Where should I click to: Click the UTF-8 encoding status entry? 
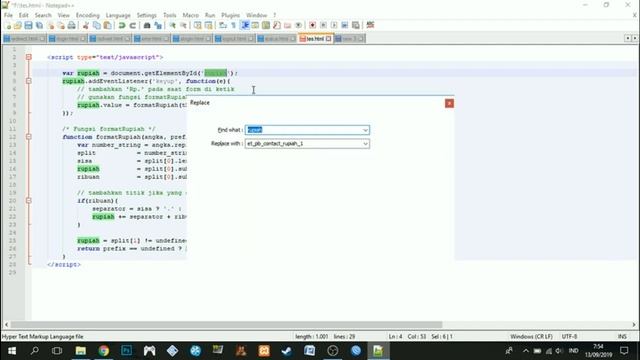click(569, 337)
